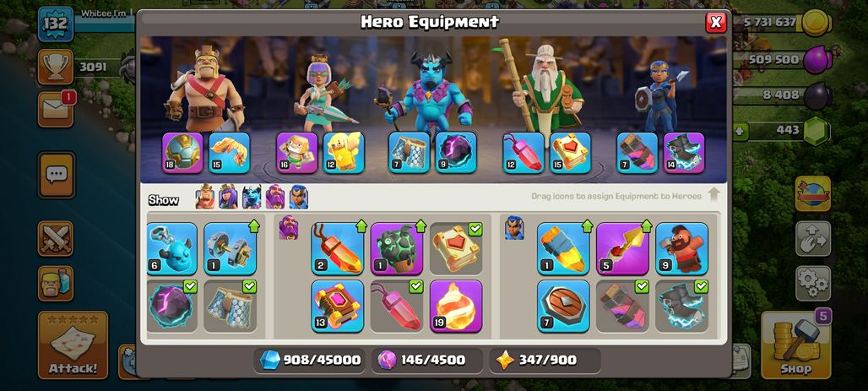
Task: Tap upgrade arrow on level 1 Seeking Shield
Action: tap(587, 225)
